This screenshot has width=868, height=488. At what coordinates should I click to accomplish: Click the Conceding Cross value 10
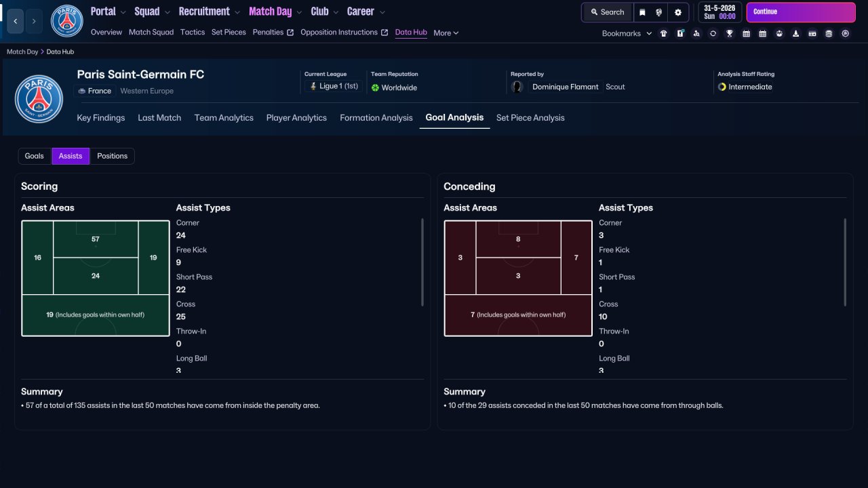click(x=603, y=317)
